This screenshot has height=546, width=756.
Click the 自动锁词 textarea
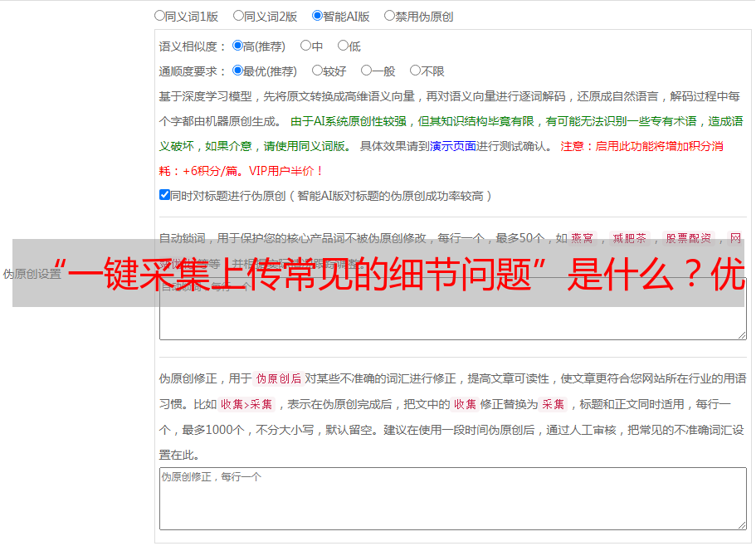[x=453, y=309]
